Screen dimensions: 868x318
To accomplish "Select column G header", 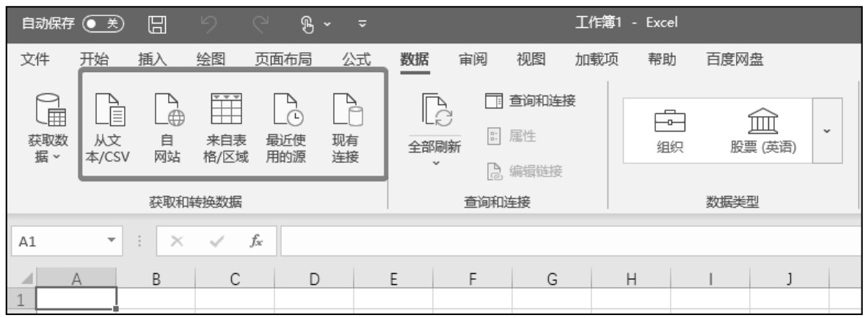I will pyautogui.click(x=552, y=279).
